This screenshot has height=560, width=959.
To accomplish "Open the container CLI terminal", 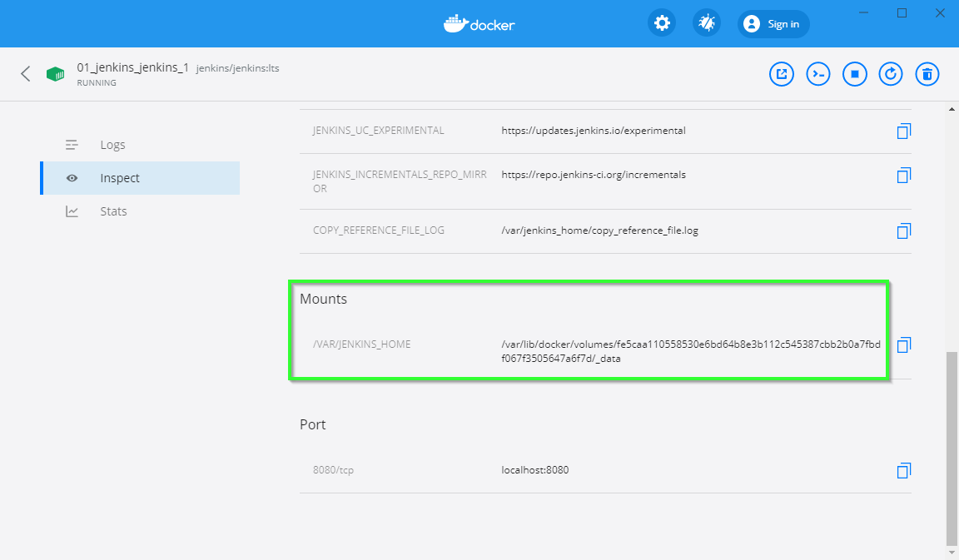I will click(x=818, y=74).
